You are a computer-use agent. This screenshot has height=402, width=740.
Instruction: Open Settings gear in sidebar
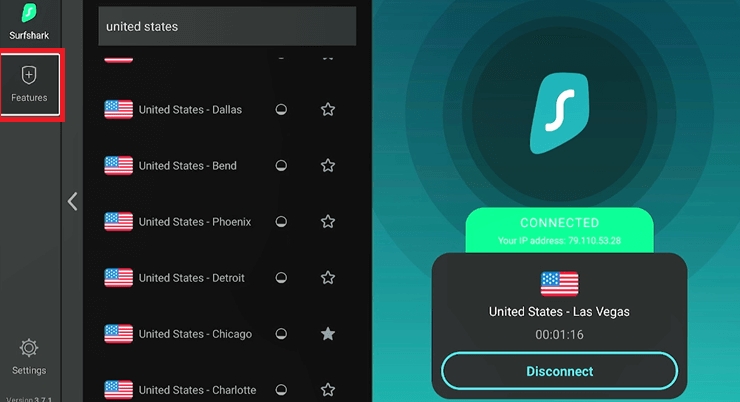[29, 349]
